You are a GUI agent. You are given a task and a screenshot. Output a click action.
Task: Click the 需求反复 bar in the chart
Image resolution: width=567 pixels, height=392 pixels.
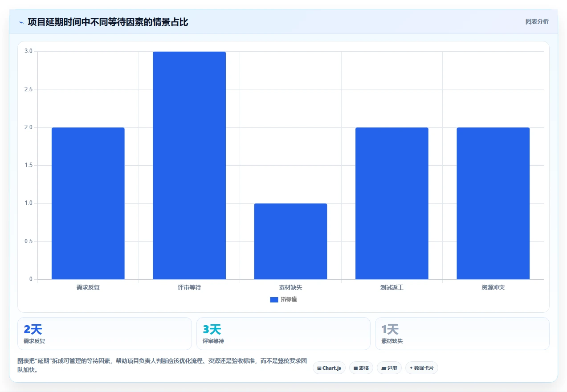click(88, 204)
